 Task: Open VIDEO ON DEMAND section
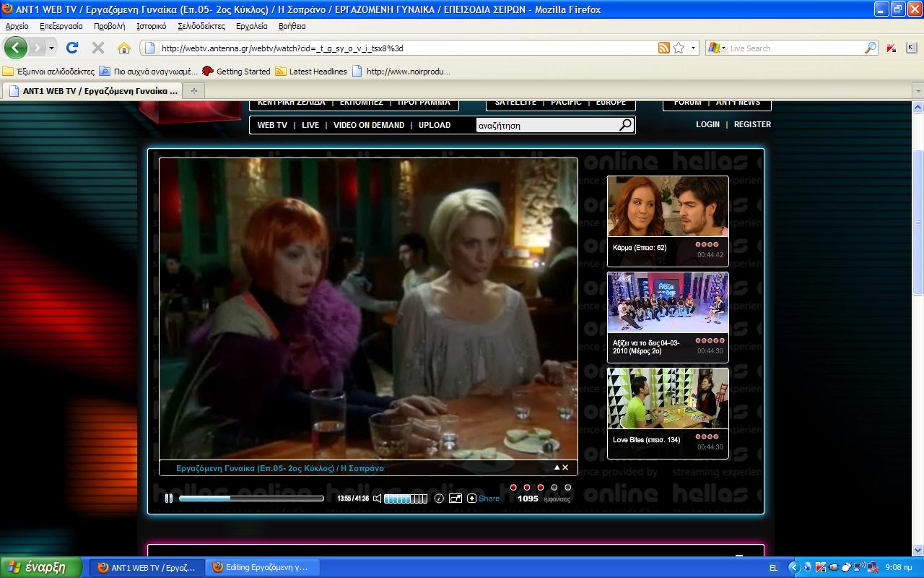368,125
